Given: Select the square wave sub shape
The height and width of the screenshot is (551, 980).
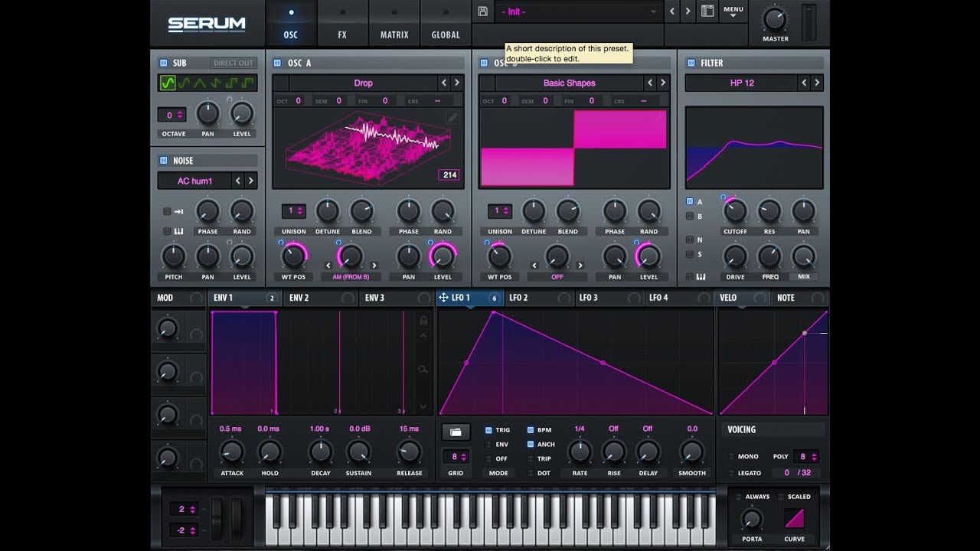Looking at the screenshot, I should pyautogui.click(x=231, y=83).
